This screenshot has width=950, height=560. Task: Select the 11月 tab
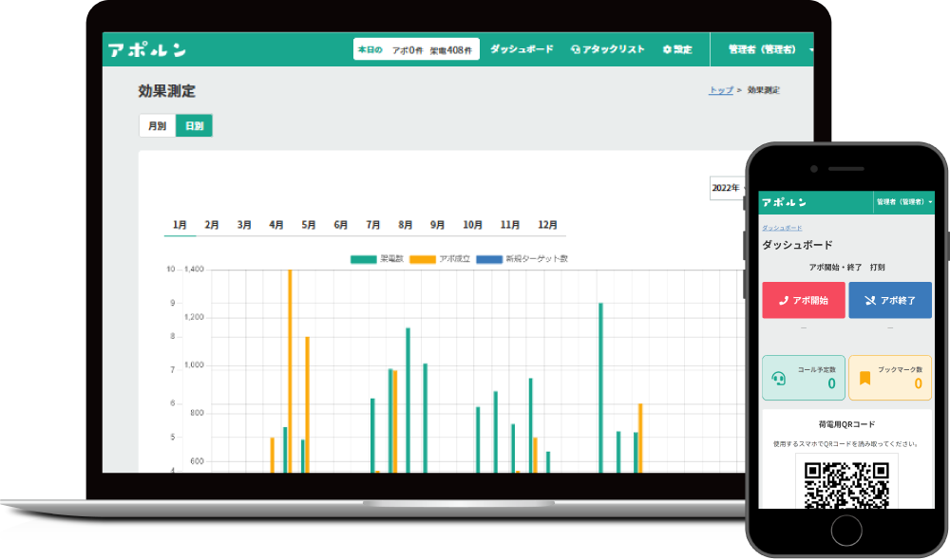point(510,225)
